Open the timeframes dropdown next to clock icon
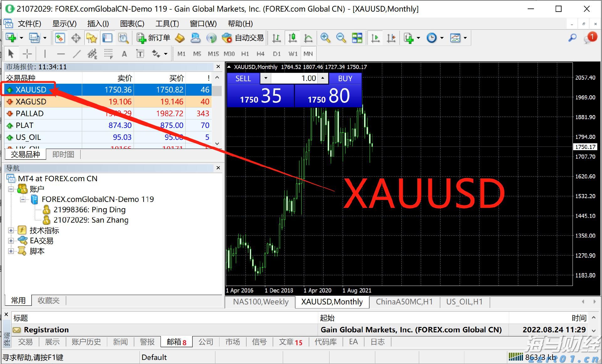Screen dimensions: 602x364 point(442,38)
